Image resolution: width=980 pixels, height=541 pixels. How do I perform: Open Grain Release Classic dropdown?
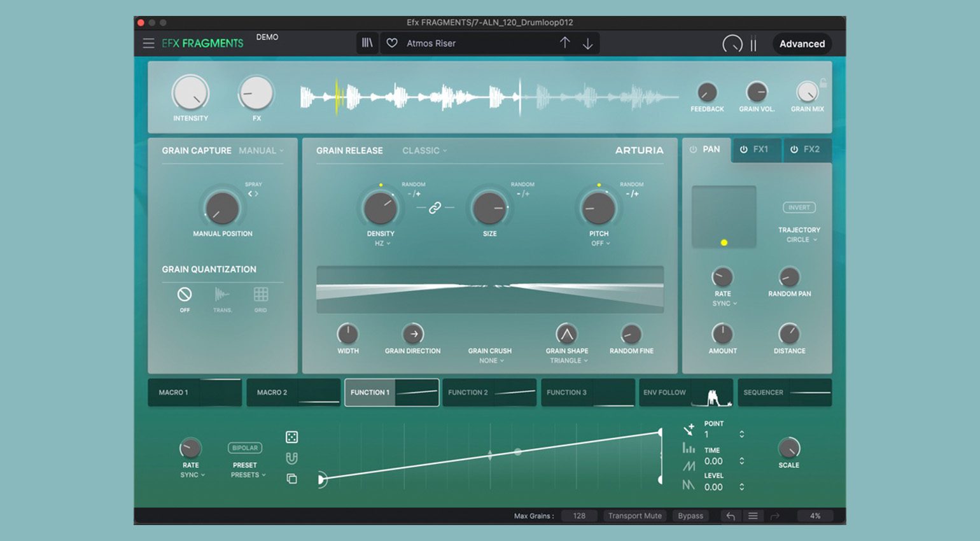[x=424, y=151]
